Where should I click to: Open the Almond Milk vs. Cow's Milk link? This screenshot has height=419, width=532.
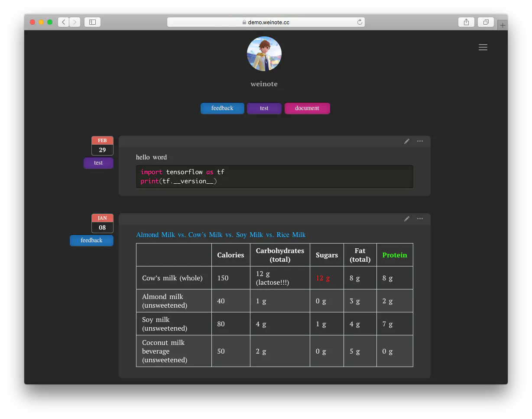click(x=221, y=235)
